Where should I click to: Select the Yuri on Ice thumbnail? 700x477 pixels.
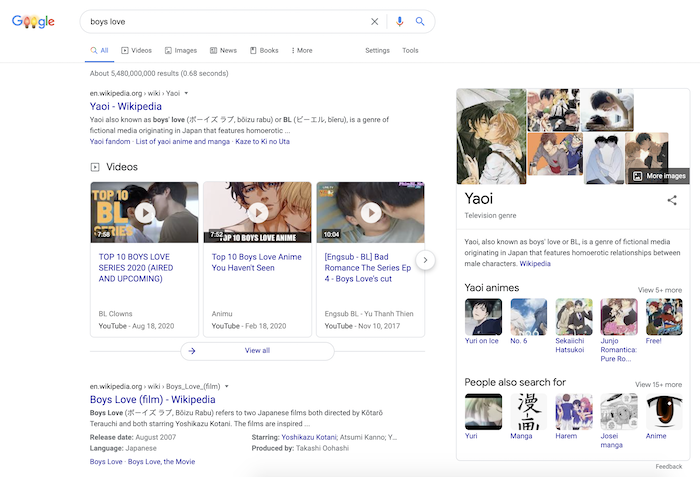pyautogui.click(x=483, y=317)
